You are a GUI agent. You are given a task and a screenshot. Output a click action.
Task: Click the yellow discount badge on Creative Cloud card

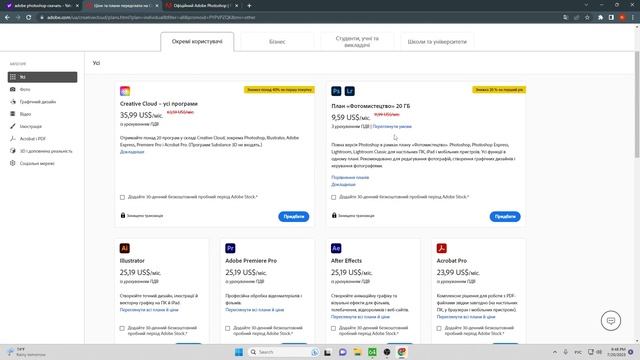pyautogui.click(x=279, y=90)
